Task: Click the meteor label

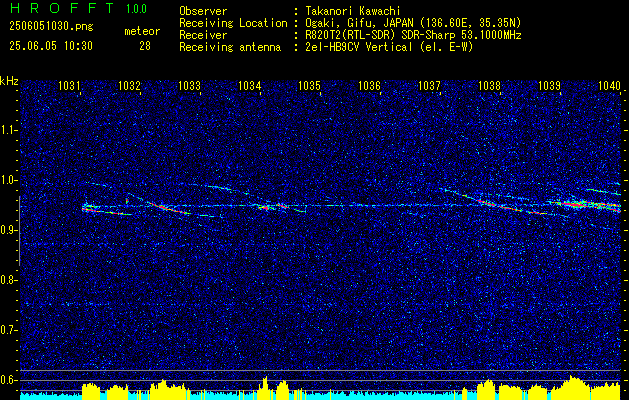Action: [142, 31]
